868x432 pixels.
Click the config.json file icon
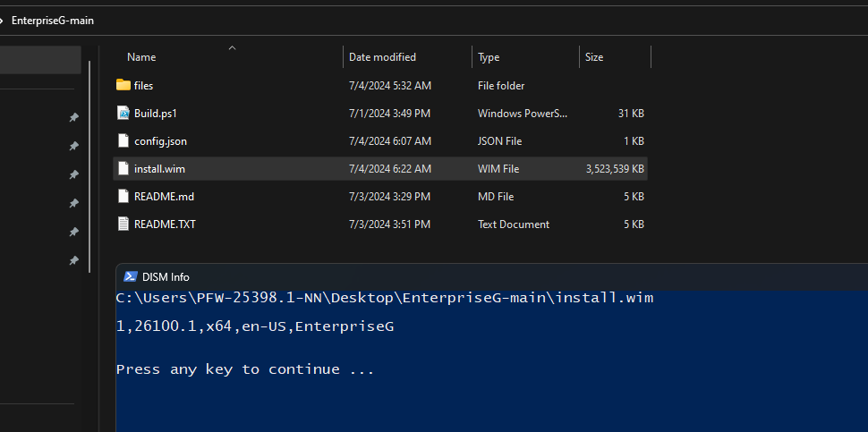click(x=123, y=141)
